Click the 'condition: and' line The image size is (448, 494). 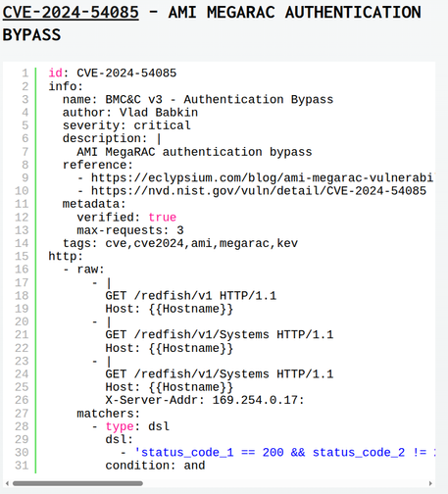pos(155,466)
